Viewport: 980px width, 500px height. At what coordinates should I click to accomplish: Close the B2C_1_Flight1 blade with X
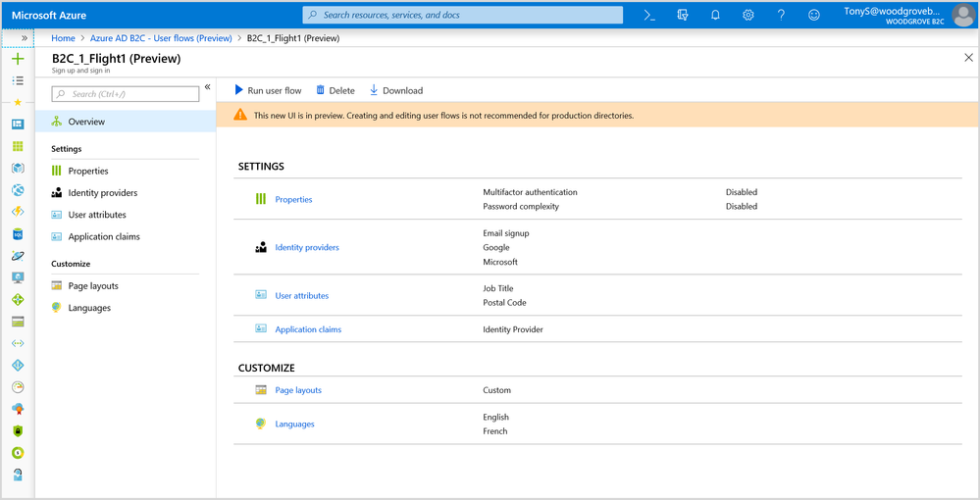click(x=969, y=58)
